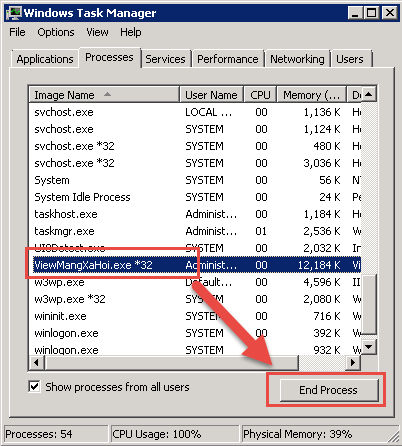Click the horizontal scrollbar thumb

click(x=172, y=362)
